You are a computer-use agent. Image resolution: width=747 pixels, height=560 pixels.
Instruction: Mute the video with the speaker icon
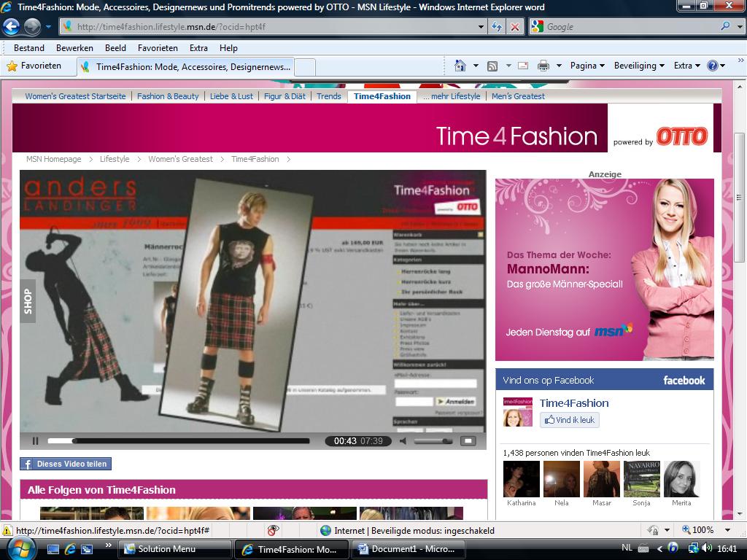coord(403,441)
